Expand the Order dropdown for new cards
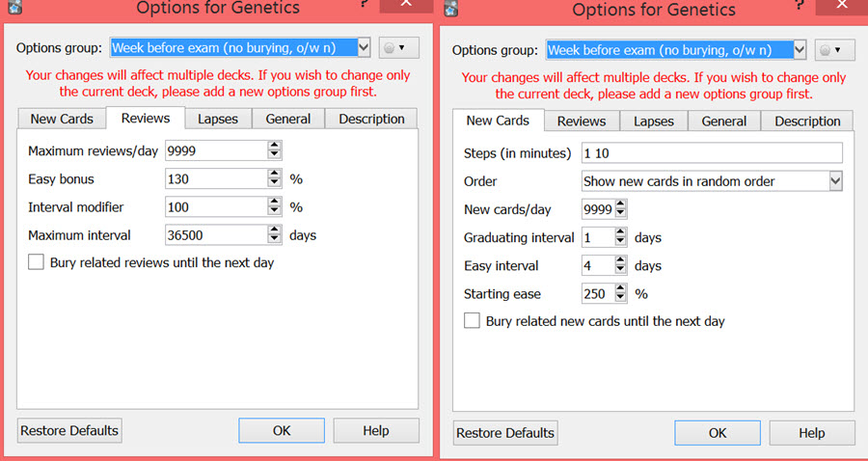 pos(835,181)
